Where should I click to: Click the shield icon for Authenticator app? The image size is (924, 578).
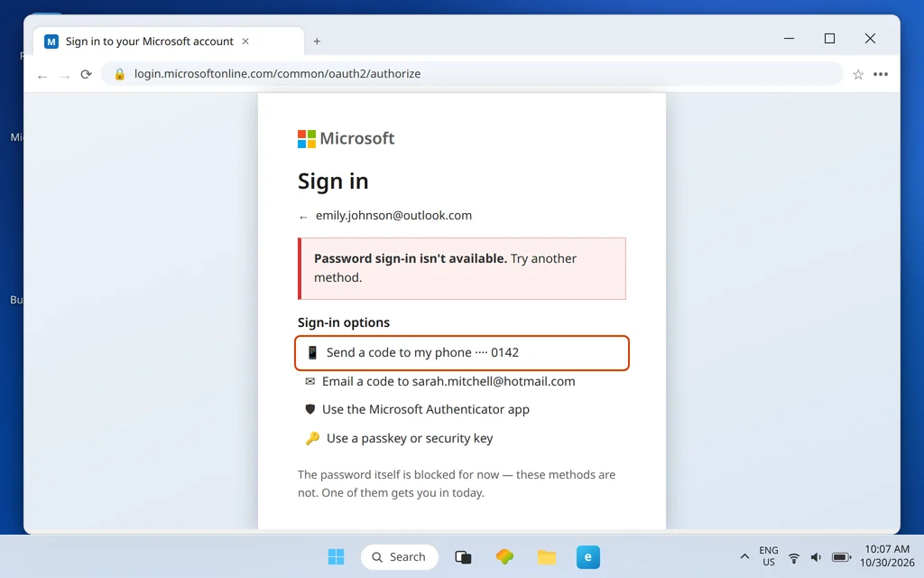click(310, 409)
